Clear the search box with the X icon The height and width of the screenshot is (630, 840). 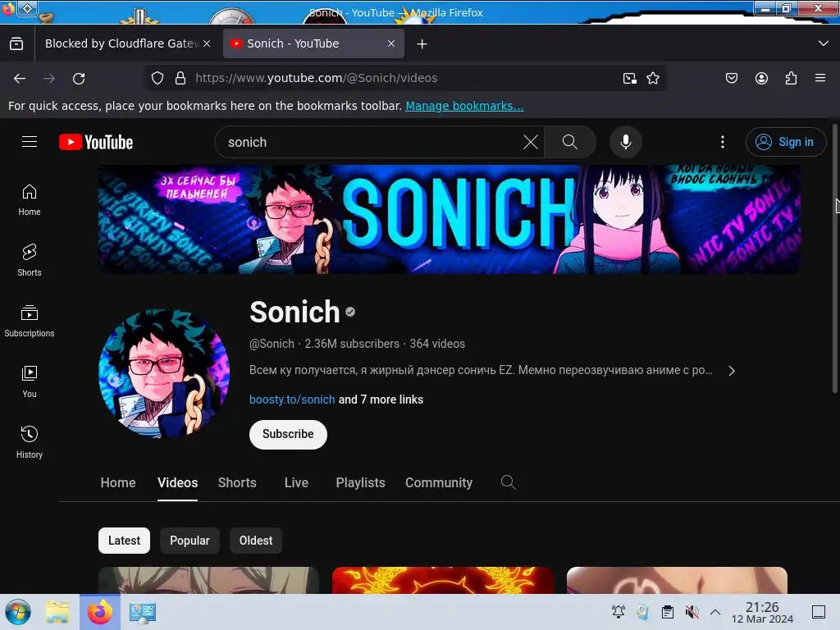coord(531,142)
